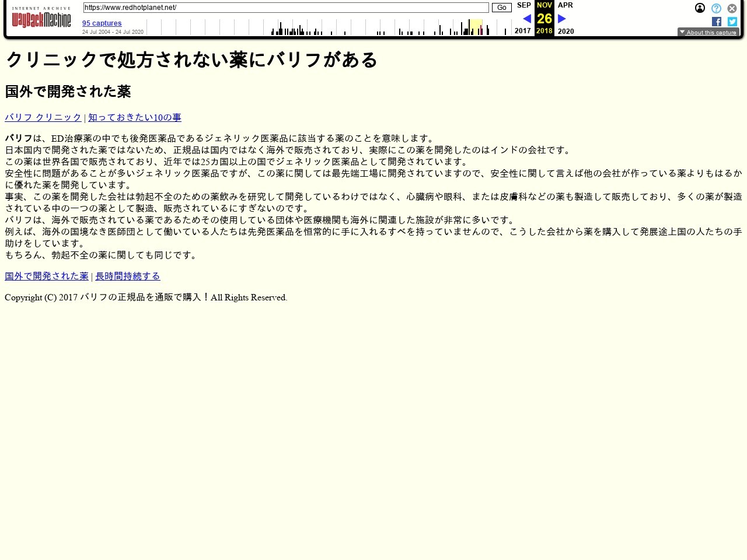Open 知っておきたい10の事 link
747x560 pixels.
click(x=135, y=117)
